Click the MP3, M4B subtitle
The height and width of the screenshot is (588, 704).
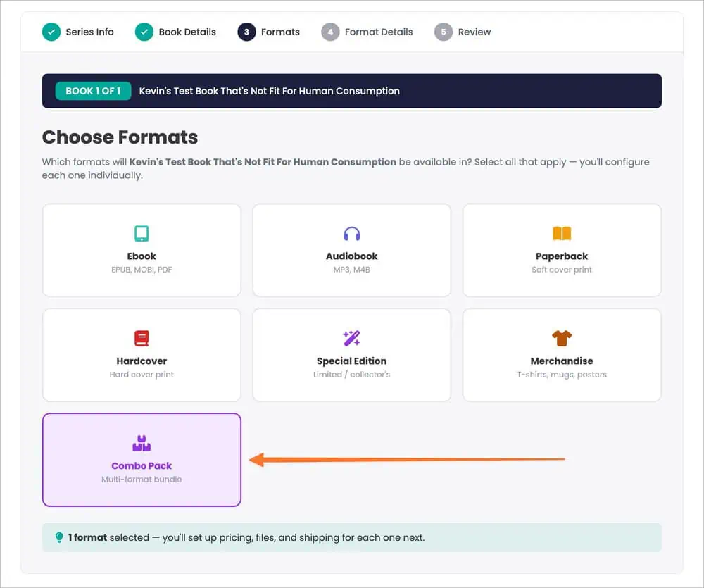(x=351, y=270)
